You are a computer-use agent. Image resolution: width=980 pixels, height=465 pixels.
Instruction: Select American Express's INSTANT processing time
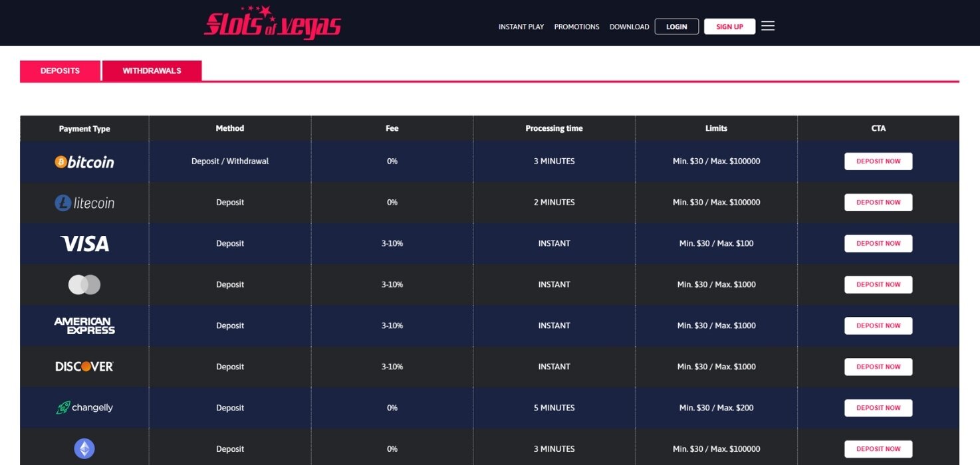[554, 325]
